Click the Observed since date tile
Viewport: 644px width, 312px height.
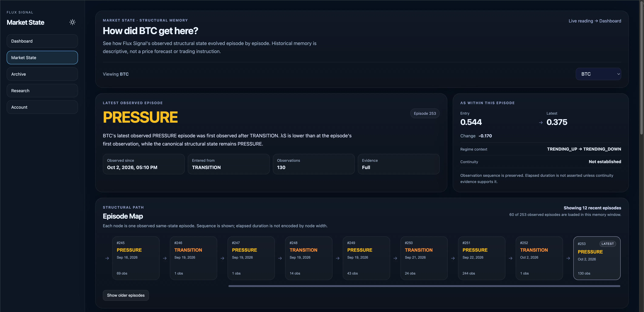point(144,164)
